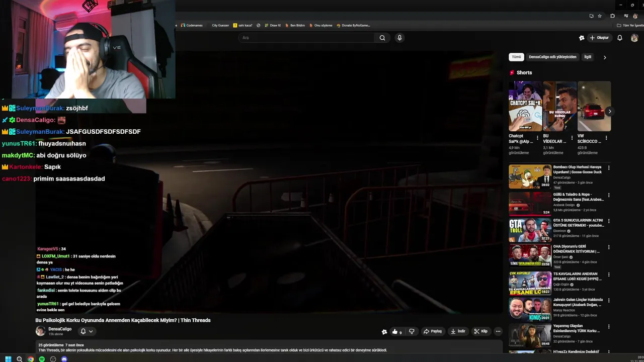Open Spotify from taskbar
Screen dimensions: 644x362
[42, 359]
